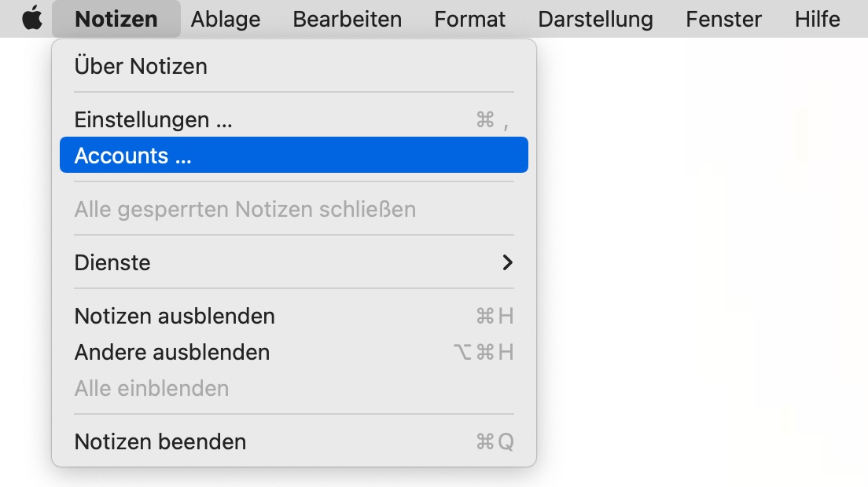Open the Fenster menu
868x487 pixels.
723,19
